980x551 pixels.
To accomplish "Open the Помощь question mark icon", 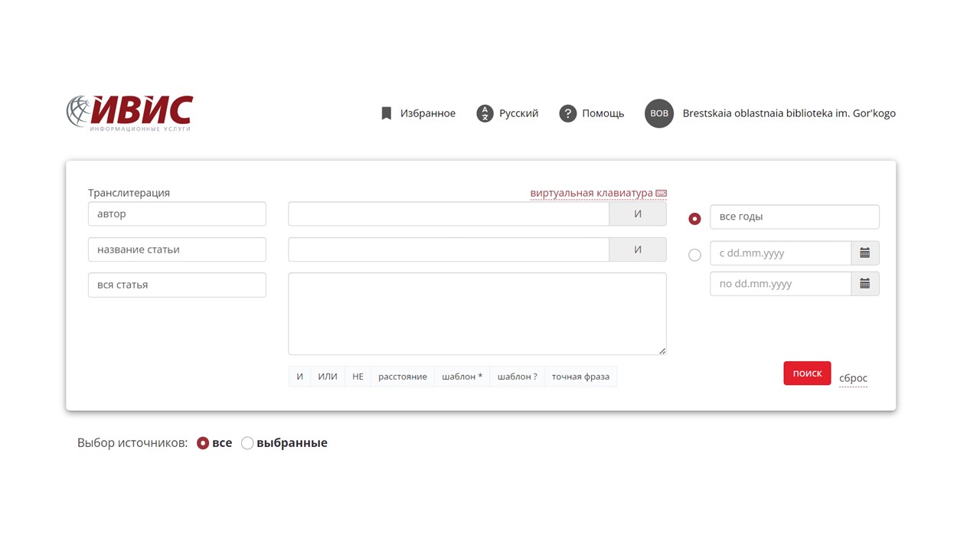I will (x=567, y=113).
